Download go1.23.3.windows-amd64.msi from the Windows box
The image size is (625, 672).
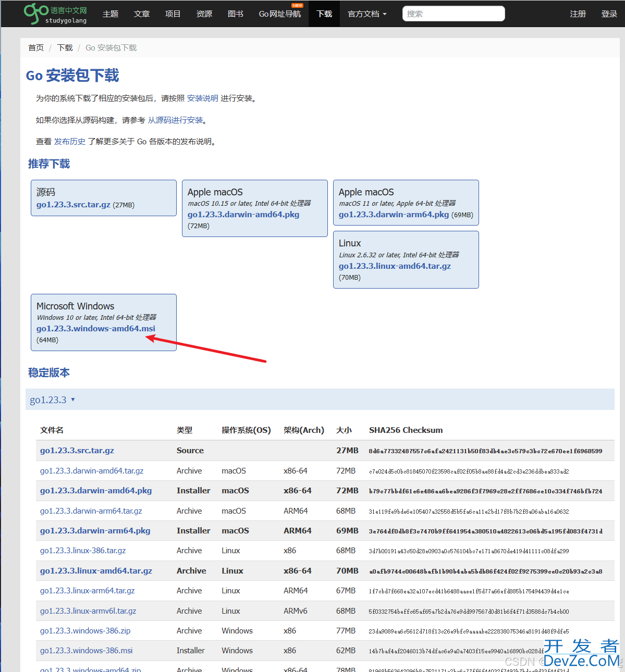pos(96,329)
